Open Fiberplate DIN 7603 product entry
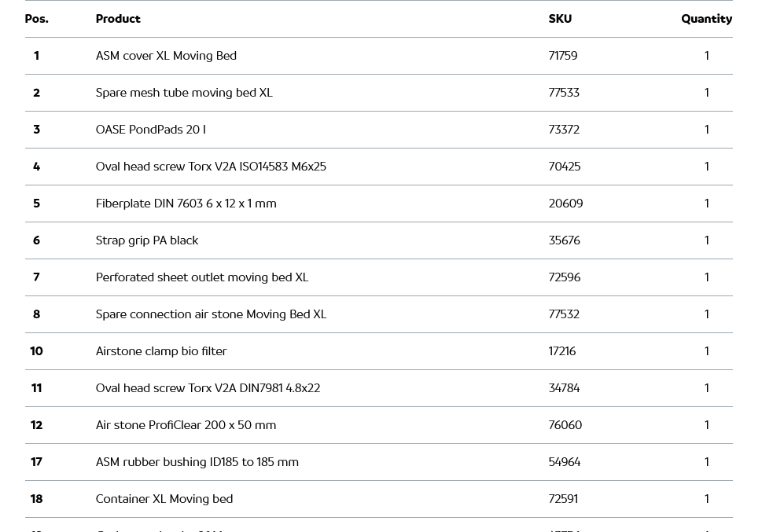Viewport: 762px width, 532px height. (x=186, y=204)
